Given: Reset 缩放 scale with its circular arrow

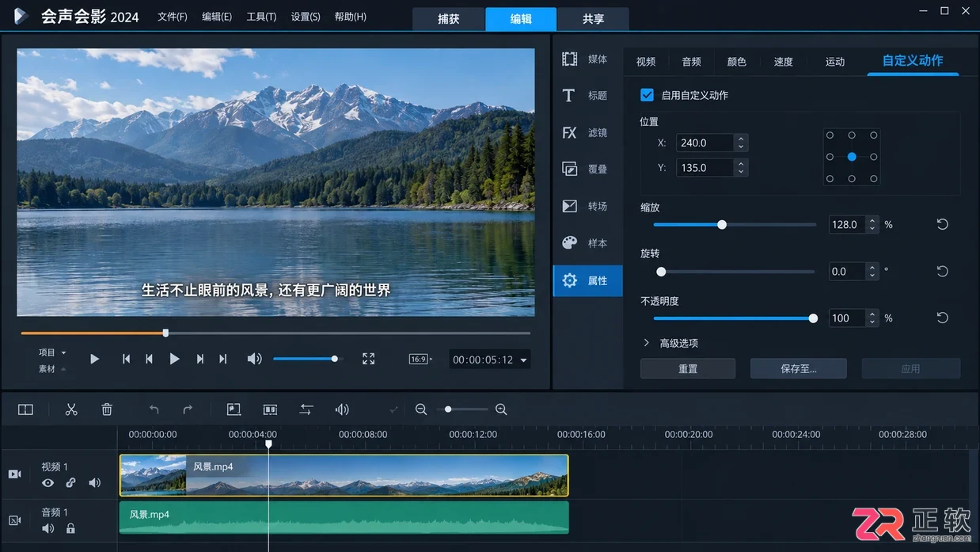Looking at the screenshot, I should click(942, 224).
